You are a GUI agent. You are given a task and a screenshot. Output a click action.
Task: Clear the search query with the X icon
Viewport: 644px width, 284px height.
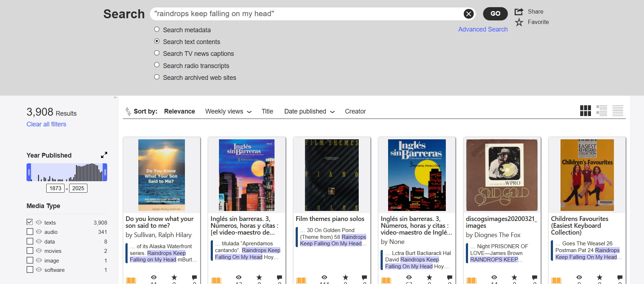click(468, 14)
